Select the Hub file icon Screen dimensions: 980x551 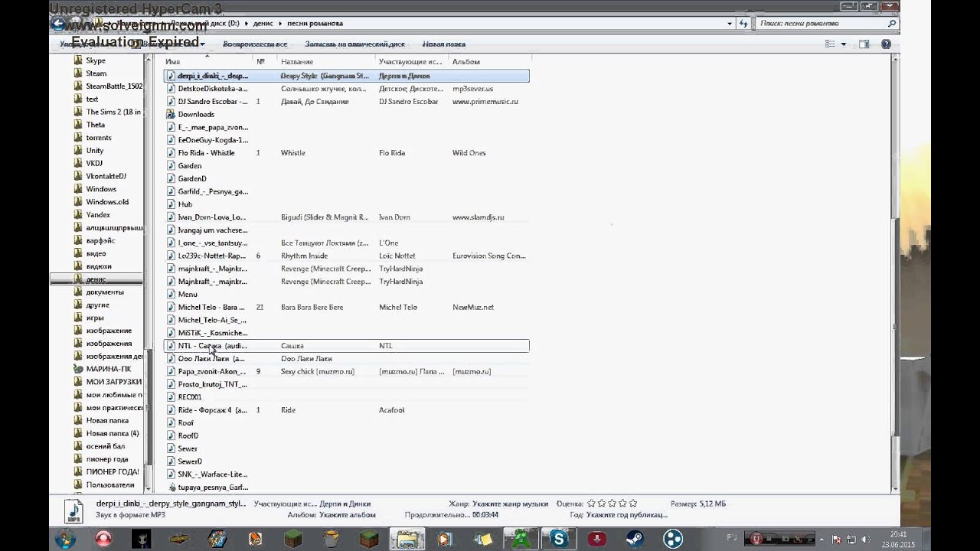point(171,204)
